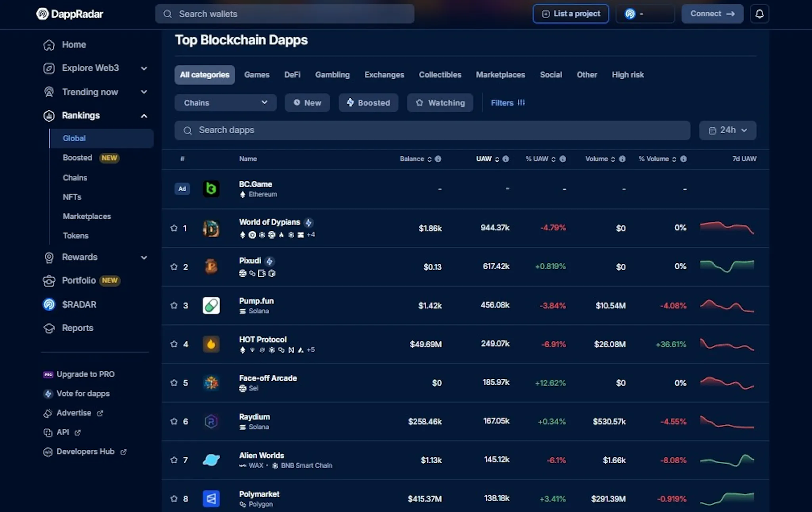Select the Gambling category tab
Viewport: 812px width, 512px height.
point(332,75)
